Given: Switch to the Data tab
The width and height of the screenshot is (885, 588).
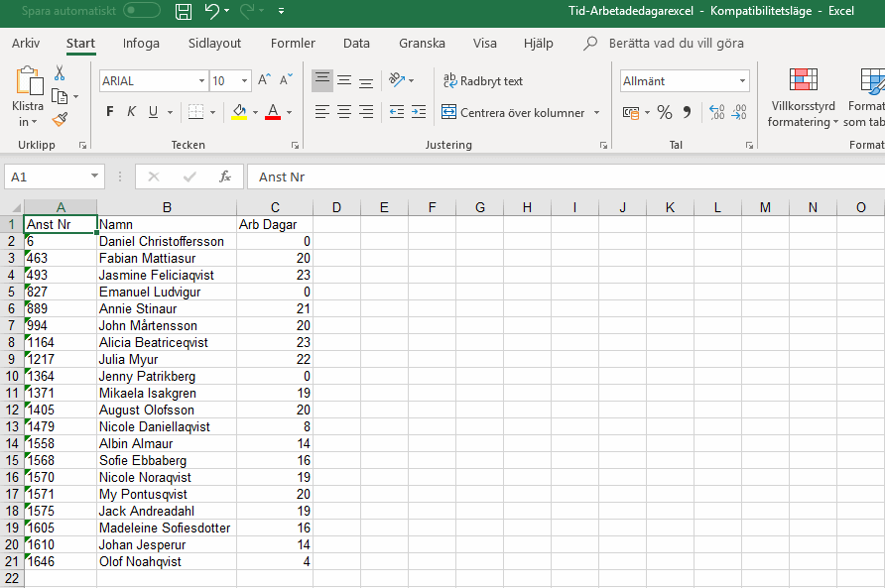Looking at the screenshot, I should (x=356, y=43).
